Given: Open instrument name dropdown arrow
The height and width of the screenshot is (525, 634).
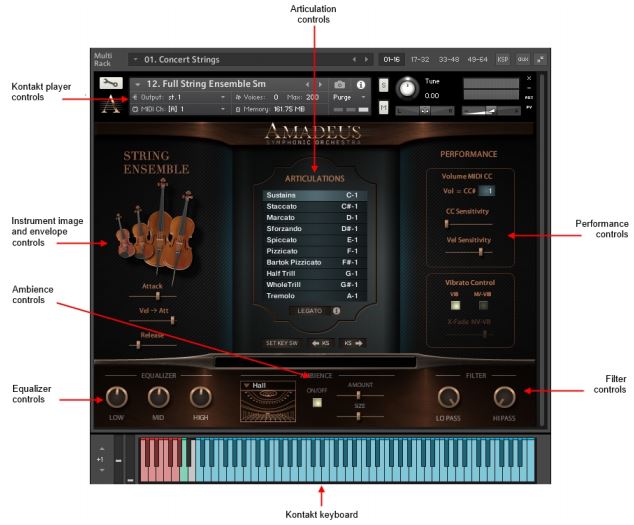Looking at the screenshot, I should point(138,84).
